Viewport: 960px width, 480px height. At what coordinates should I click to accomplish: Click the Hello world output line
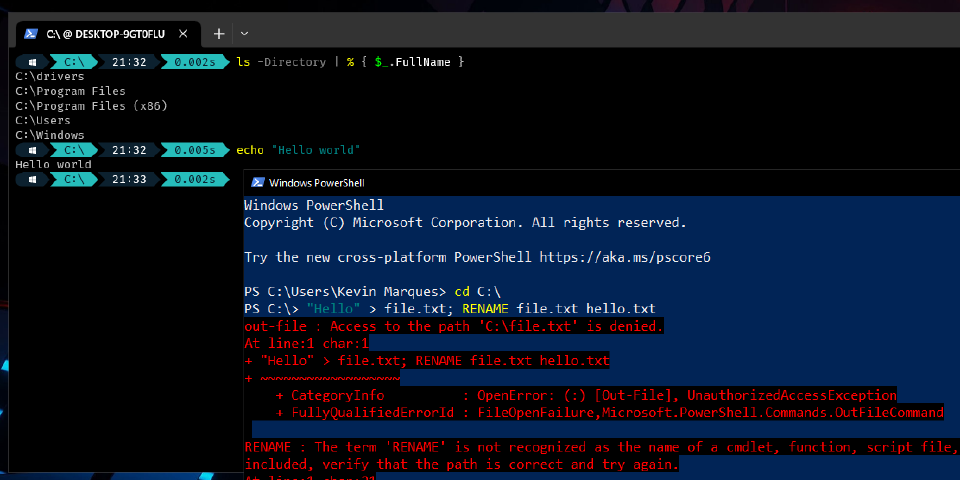53,165
